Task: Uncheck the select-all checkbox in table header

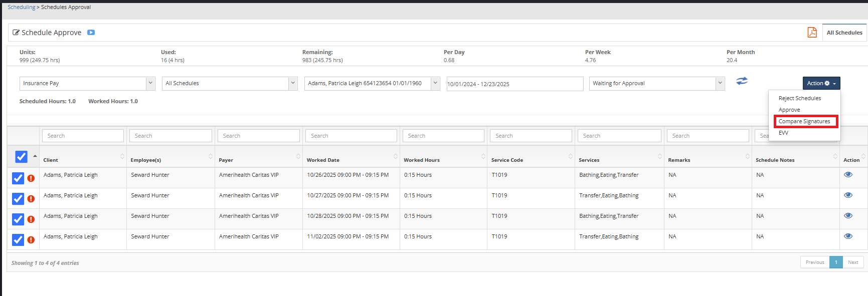Action: pos(21,157)
